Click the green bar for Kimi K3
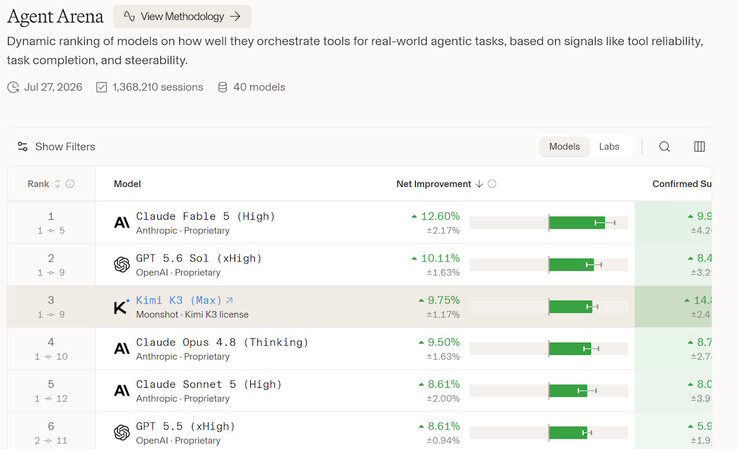 point(570,307)
